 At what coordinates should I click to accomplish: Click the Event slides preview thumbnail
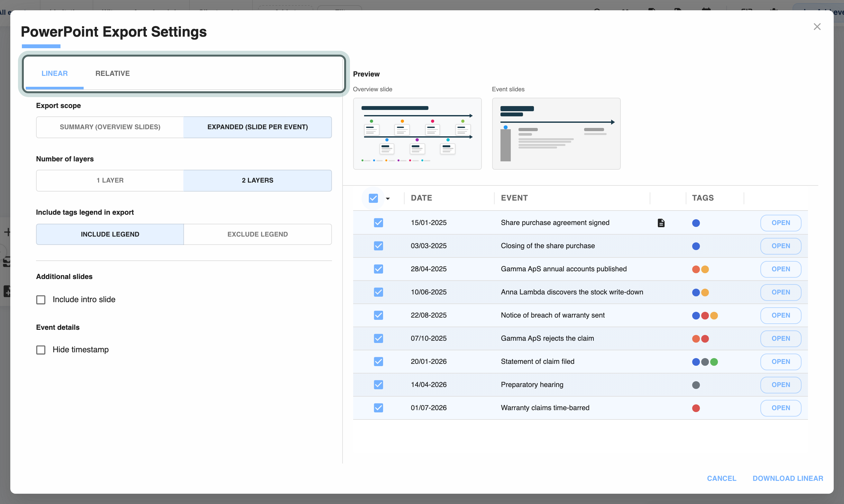click(x=556, y=133)
